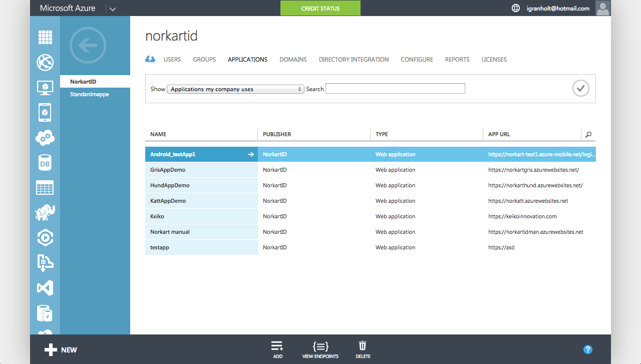641x364 pixels.
Task: Click the https://norkartgris.azurewebsites.net/ URL cell
Action: tap(533, 170)
